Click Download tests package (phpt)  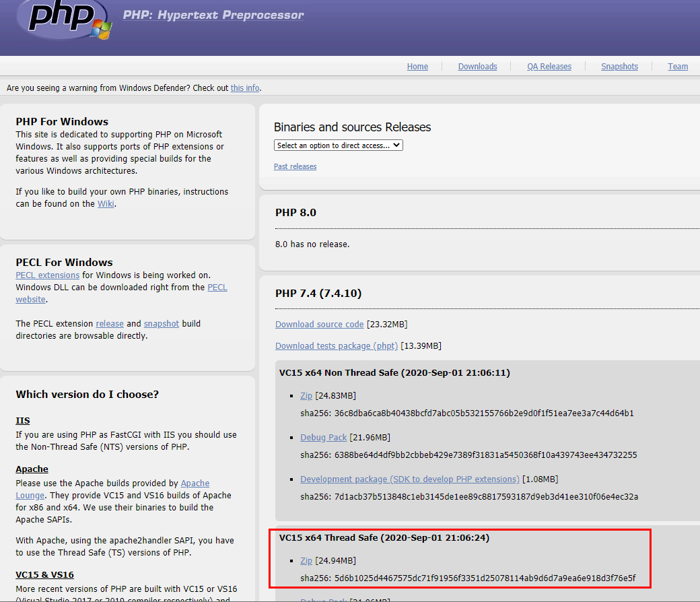click(x=336, y=345)
